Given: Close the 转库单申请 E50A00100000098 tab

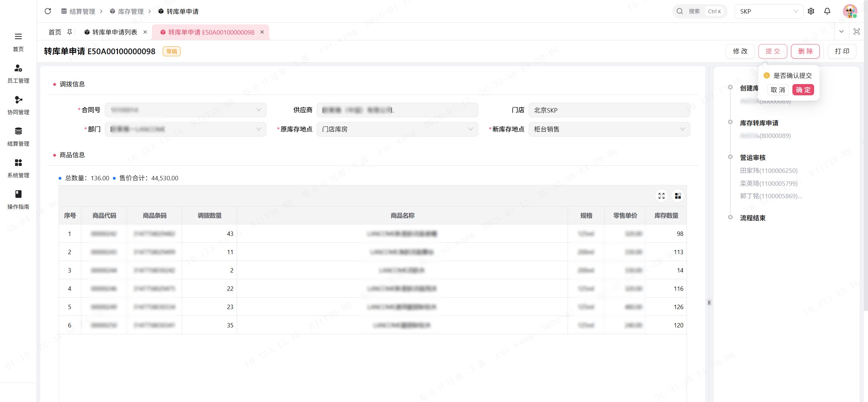Looking at the screenshot, I should 262,32.
